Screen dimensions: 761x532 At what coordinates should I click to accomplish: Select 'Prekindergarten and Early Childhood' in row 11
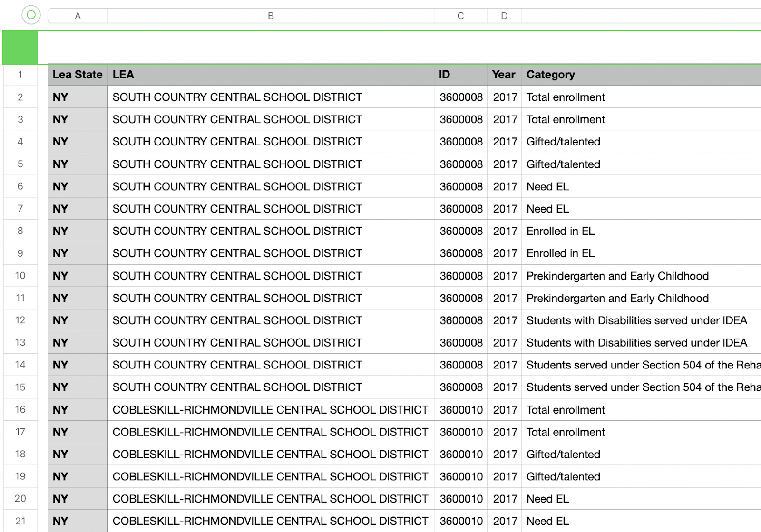tap(641, 298)
